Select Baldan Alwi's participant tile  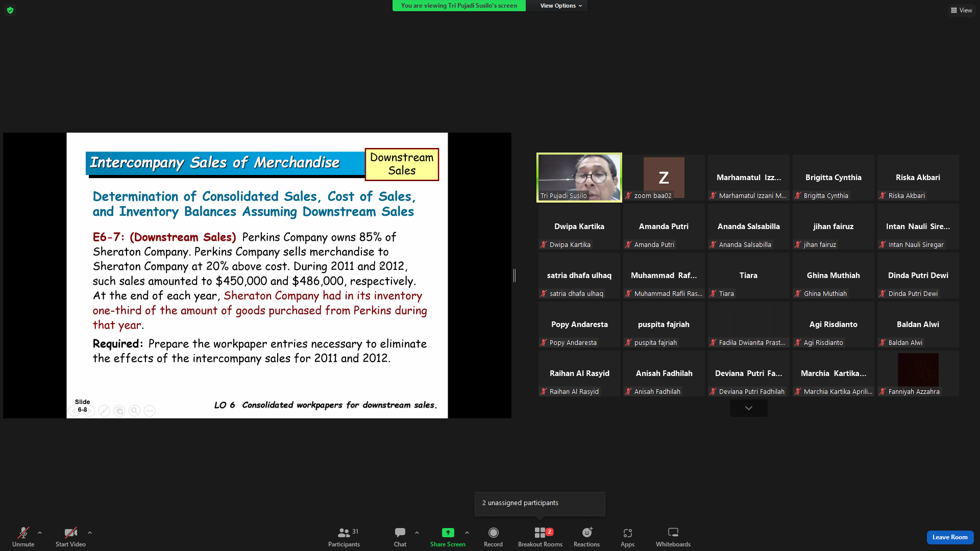coord(918,324)
